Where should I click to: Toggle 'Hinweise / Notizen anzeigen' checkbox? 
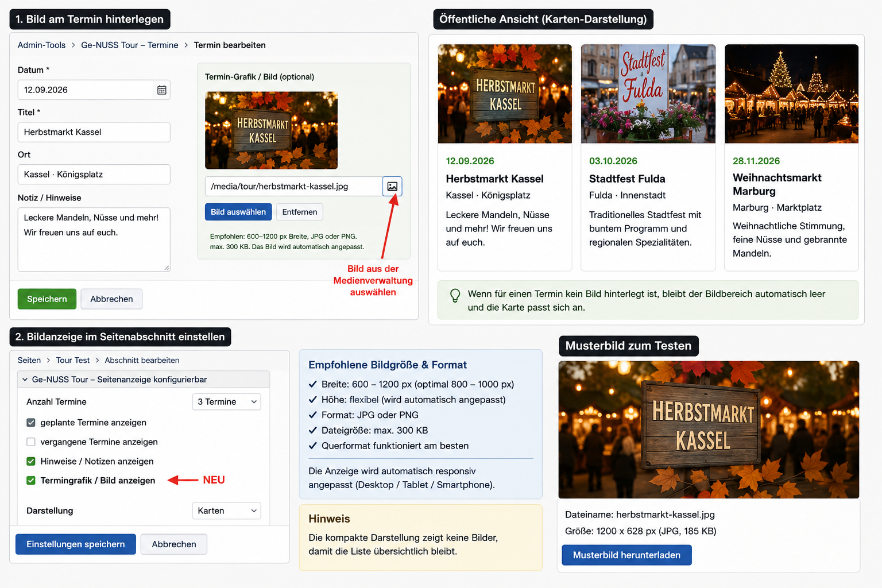[x=31, y=462]
